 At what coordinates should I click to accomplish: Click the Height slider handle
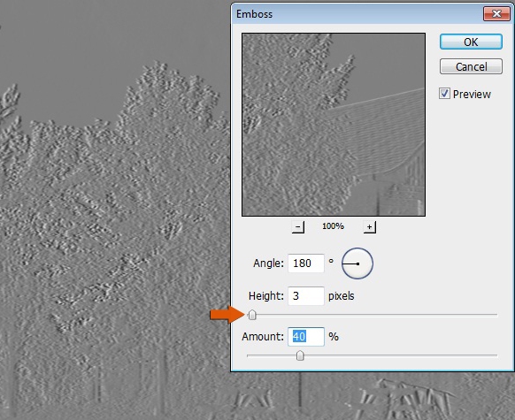click(252, 315)
